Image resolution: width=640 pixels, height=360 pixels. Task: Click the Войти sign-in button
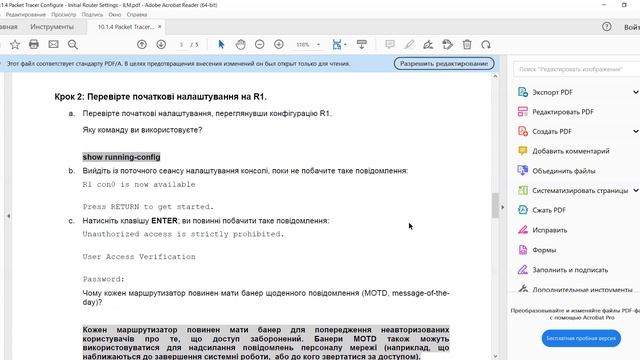(x=632, y=27)
